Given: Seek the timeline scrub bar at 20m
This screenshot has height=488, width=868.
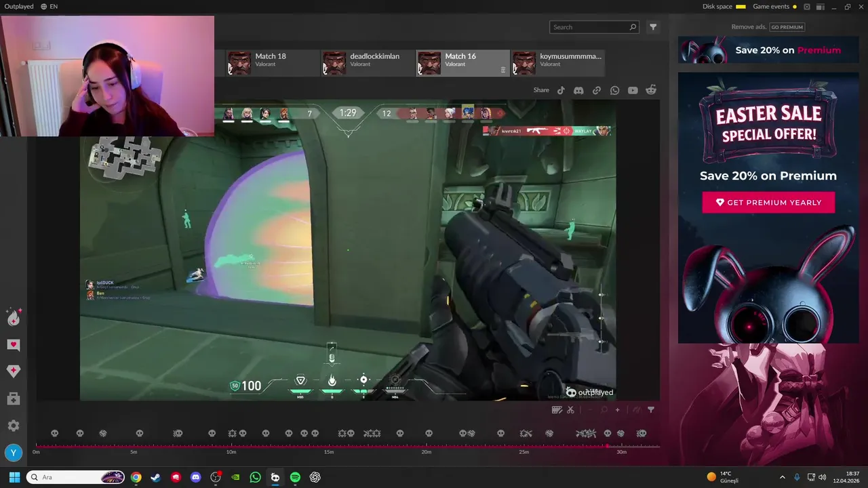Looking at the screenshot, I should (x=426, y=445).
